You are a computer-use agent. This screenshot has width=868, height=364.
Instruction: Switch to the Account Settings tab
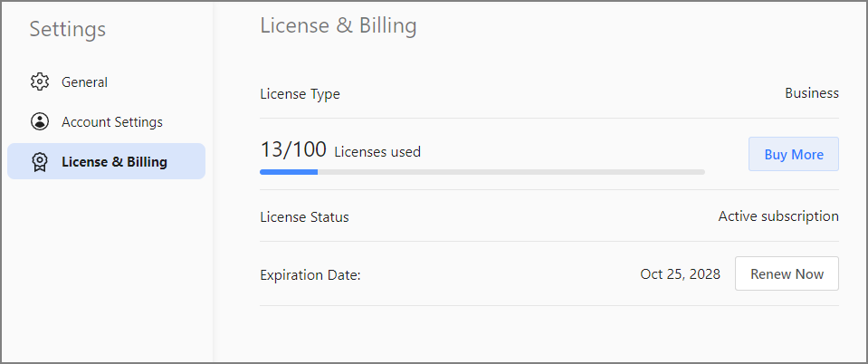pos(112,121)
